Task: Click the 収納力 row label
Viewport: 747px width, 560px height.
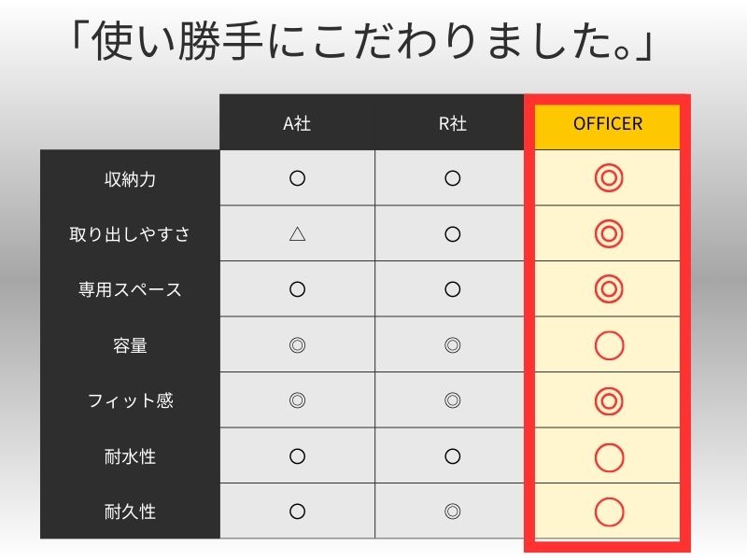Action: pyautogui.click(x=130, y=179)
